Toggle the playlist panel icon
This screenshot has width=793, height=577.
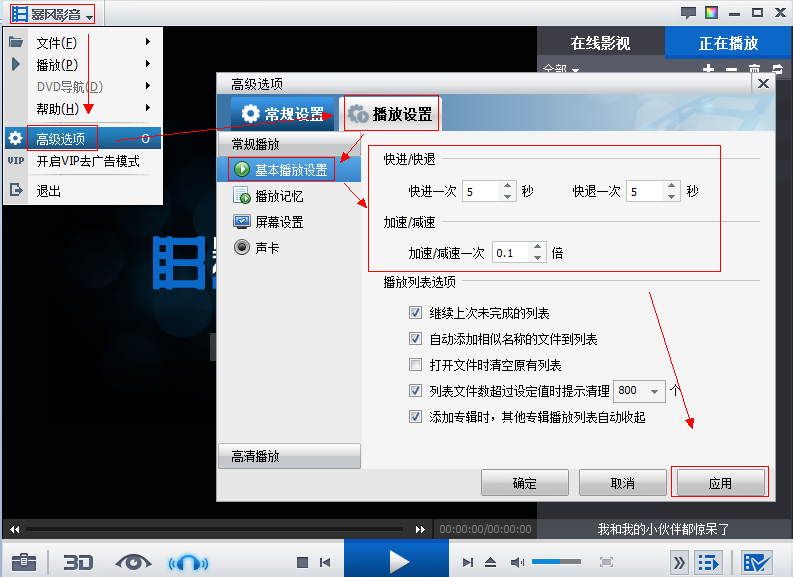708,562
